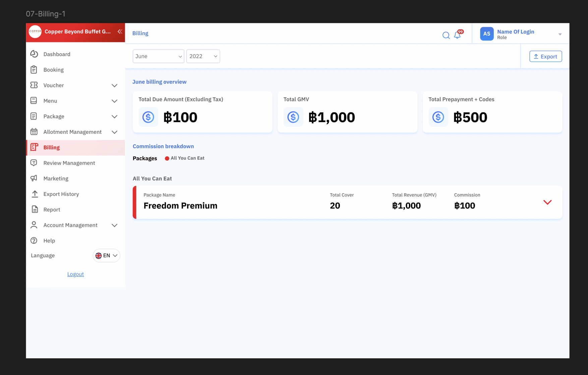This screenshot has height=375, width=588.
Task: Open the June month dropdown
Action: [158, 56]
